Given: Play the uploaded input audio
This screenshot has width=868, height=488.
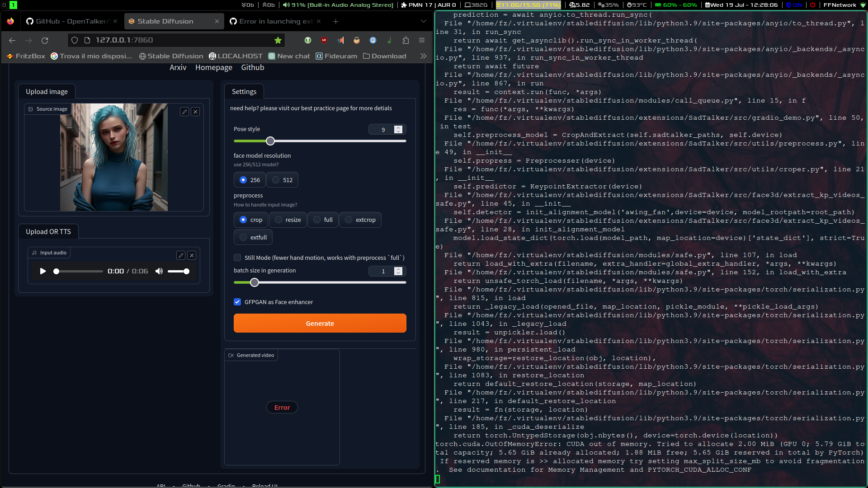Looking at the screenshot, I should point(43,271).
